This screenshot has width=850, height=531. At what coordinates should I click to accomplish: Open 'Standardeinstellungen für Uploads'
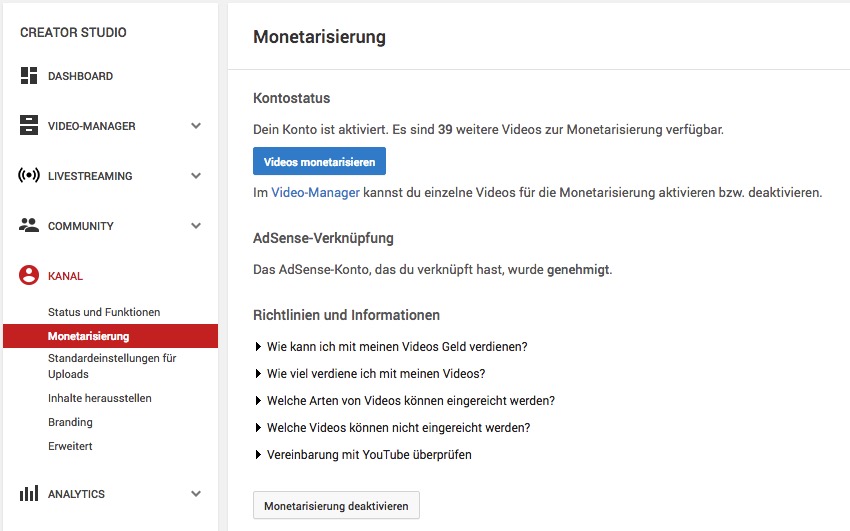(112, 366)
